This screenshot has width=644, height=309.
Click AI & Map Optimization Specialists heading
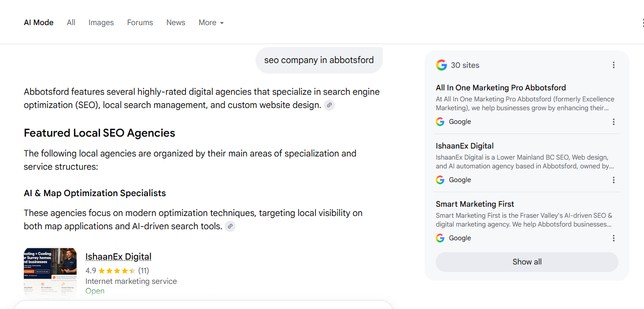95,193
